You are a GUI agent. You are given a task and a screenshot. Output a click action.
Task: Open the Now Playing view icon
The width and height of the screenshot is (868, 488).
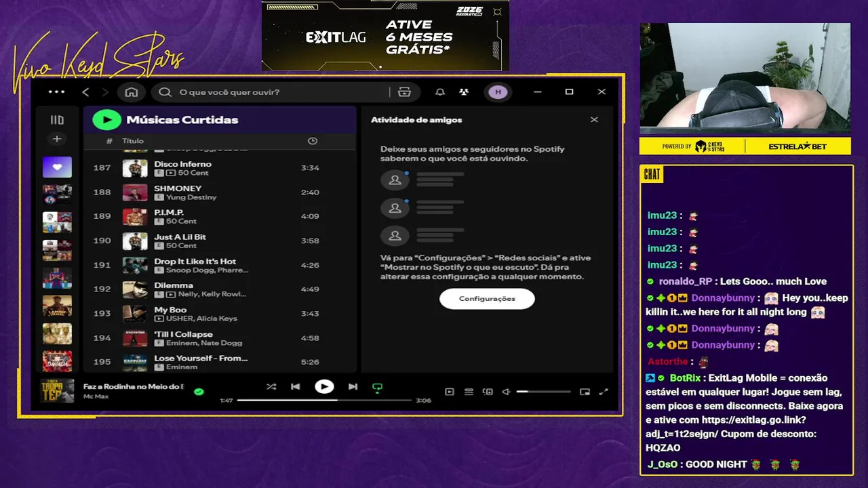pyautogui.click(x=449, y=392)
